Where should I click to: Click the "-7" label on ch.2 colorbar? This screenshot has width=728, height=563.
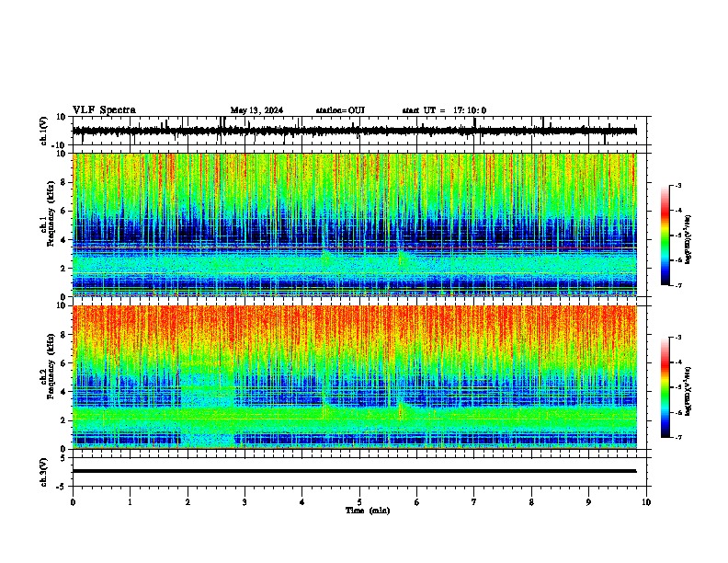point(677,437)
